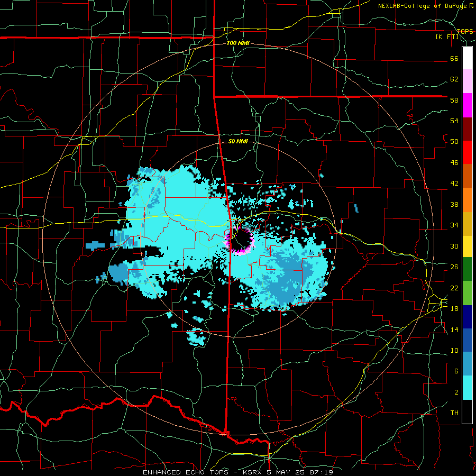Select the dark green 30 kft legend swatch
Viewport: 476px width, 476px height.
point(467,269)
